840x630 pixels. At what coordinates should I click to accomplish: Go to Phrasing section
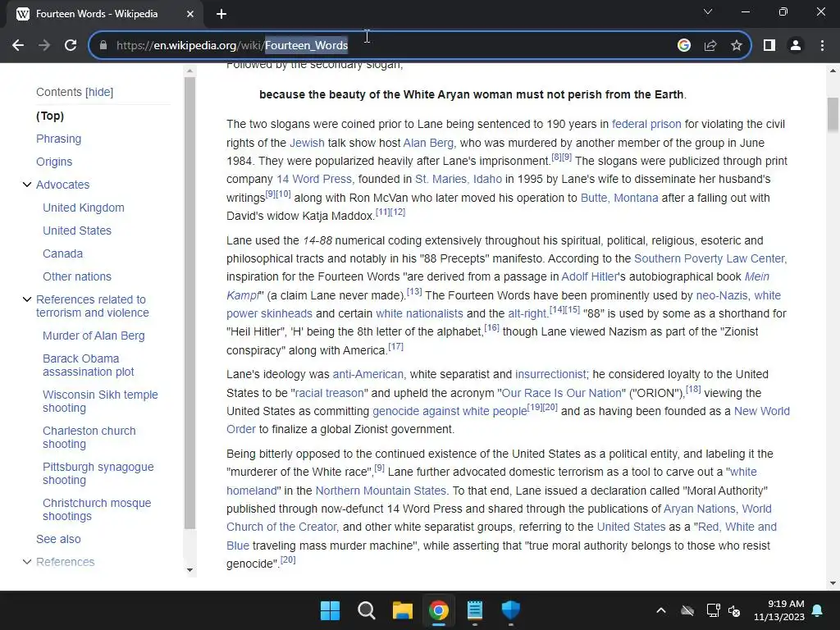coord(59,139)
